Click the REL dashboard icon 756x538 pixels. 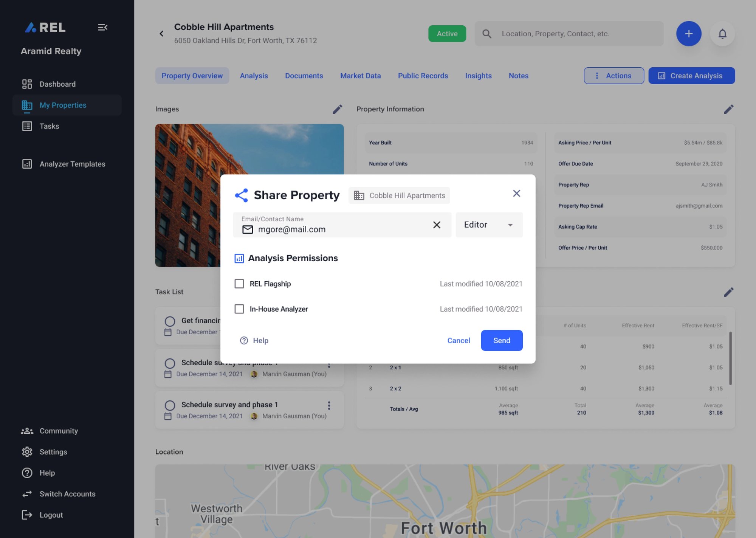pos(27,84)
